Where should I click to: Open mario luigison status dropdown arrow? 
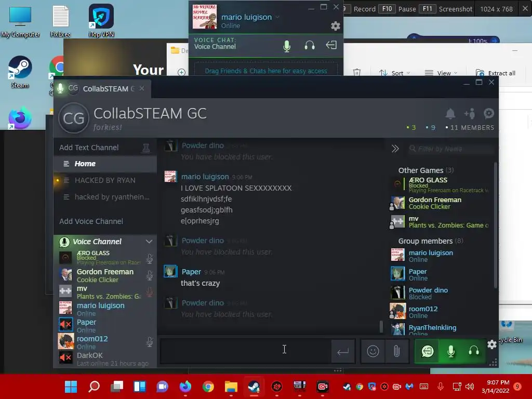(x=277, y=17)
